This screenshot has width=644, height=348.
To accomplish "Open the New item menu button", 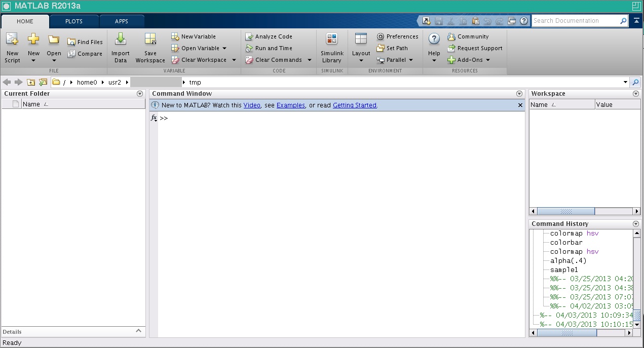I will coord(33,49).
